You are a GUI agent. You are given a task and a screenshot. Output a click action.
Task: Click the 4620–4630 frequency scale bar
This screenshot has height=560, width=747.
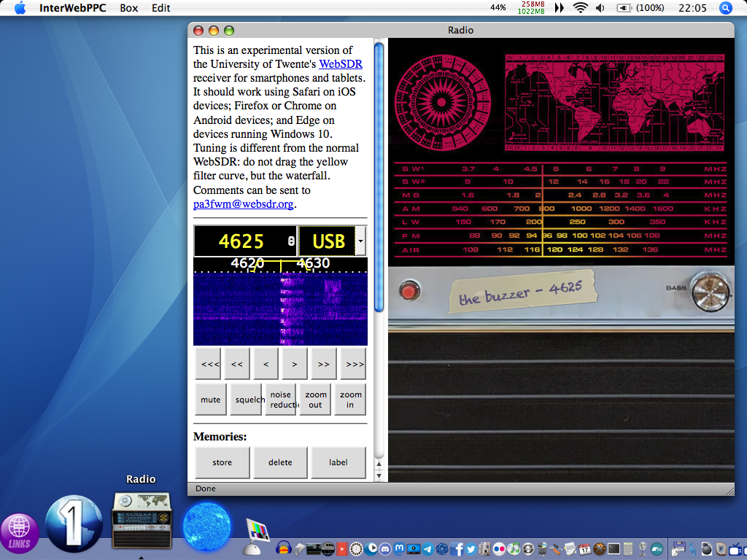280,265
